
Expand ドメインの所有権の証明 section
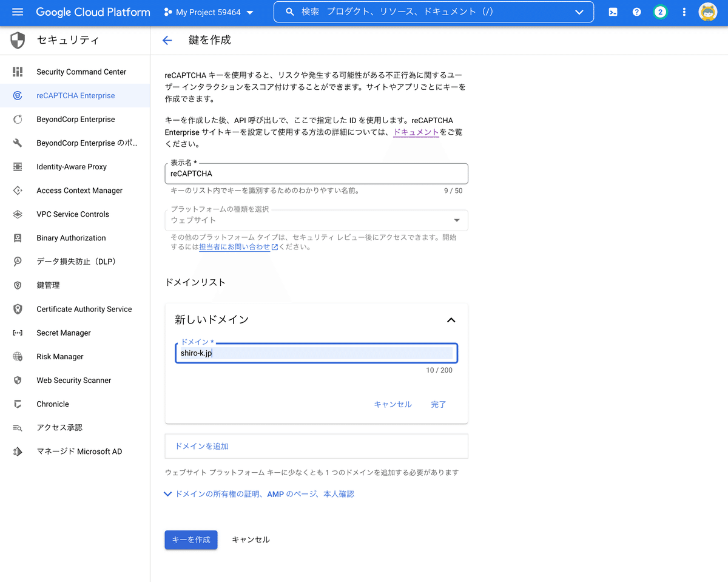click(x=259, y=494)
